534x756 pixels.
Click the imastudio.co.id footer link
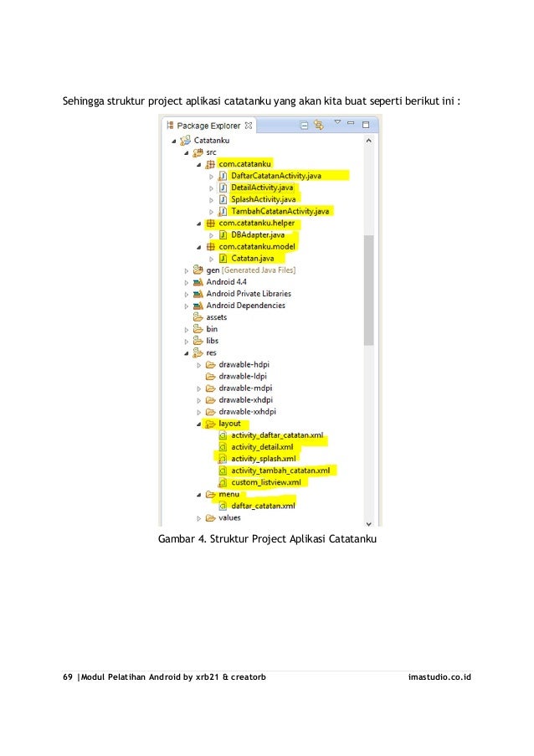coord(439,677)
